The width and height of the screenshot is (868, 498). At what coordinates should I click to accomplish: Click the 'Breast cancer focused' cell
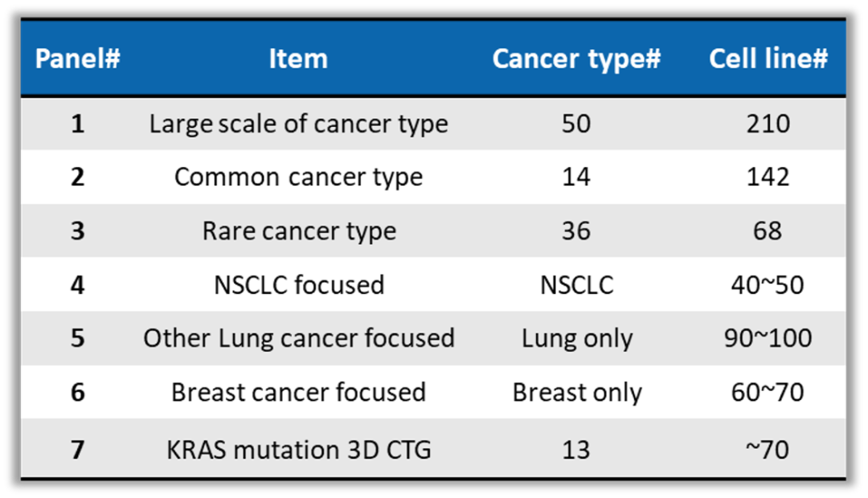[298, 392]
